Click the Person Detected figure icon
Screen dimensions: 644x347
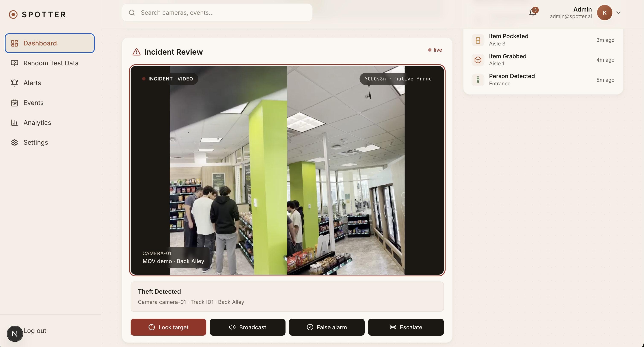pos(478,80)
